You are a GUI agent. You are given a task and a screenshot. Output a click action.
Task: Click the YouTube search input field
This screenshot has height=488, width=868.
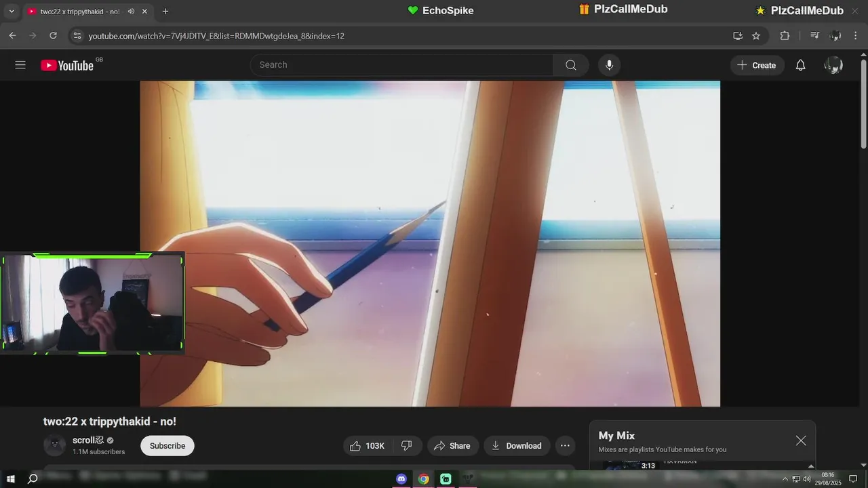(402, 65)
